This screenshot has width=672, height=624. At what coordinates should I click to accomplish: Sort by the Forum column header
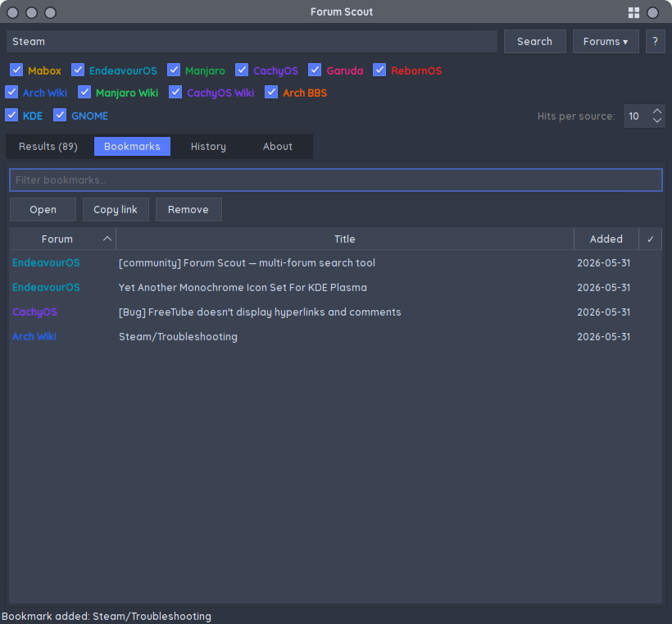62,239
